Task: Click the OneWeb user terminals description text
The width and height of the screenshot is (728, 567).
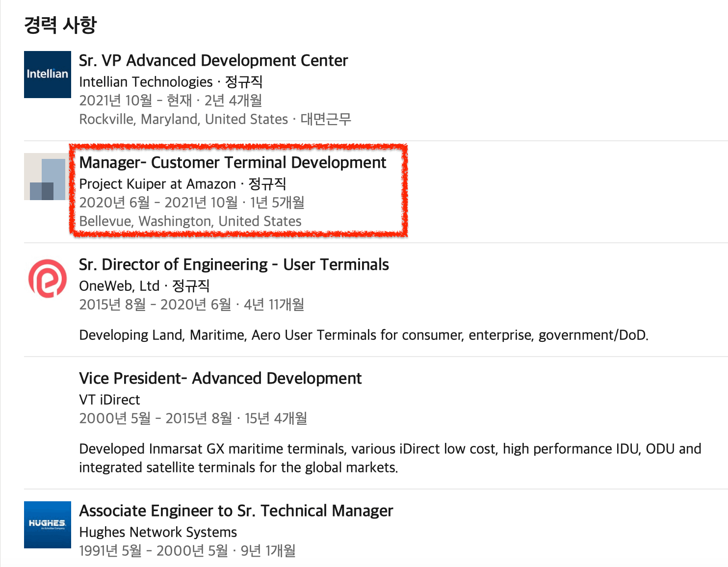Action: (364, 335)
